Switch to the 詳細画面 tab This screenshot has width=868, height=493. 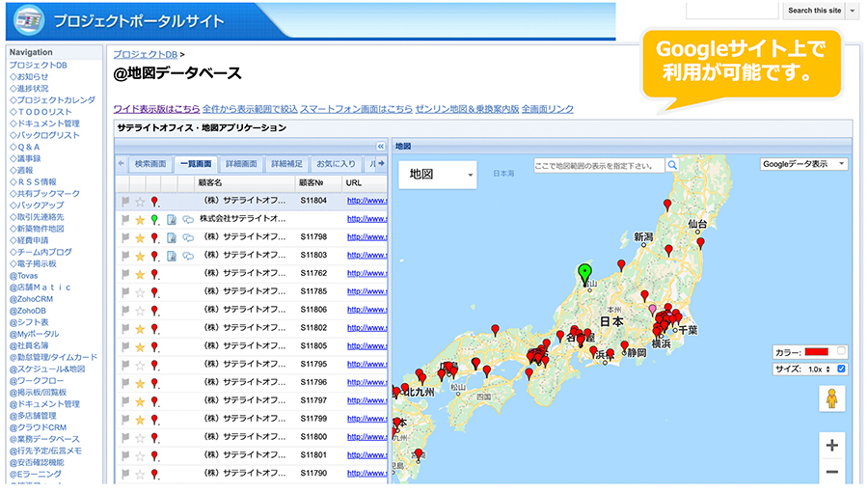[x=241, y=164]
